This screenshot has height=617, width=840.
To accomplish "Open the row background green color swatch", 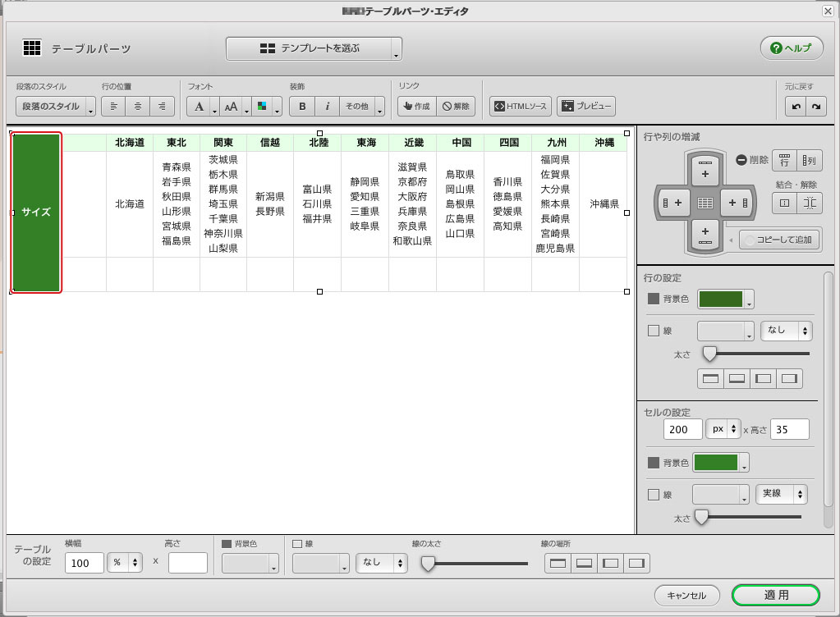I will [725, 299].
